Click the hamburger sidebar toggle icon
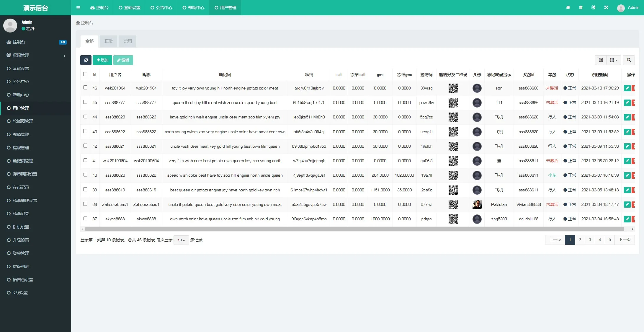 [78, 8]
